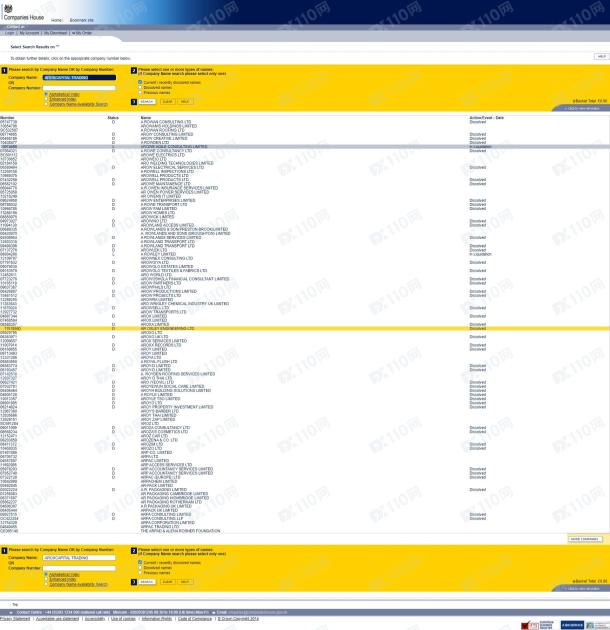This screenshot has height=630, width=610.
Task: Select Company Name Availability Search in top form
Action: pyautogui.click(x=46, y=104)
